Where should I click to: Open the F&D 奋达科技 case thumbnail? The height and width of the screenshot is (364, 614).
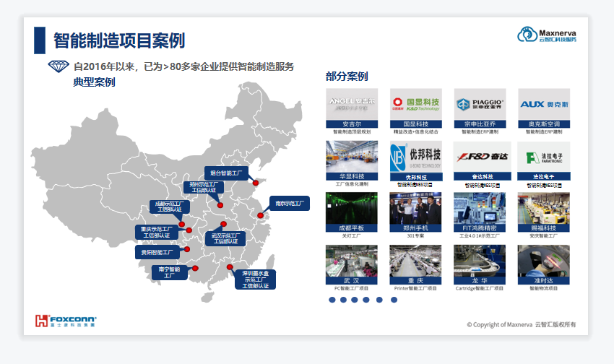pyautogui.click(x=482, y=161)
